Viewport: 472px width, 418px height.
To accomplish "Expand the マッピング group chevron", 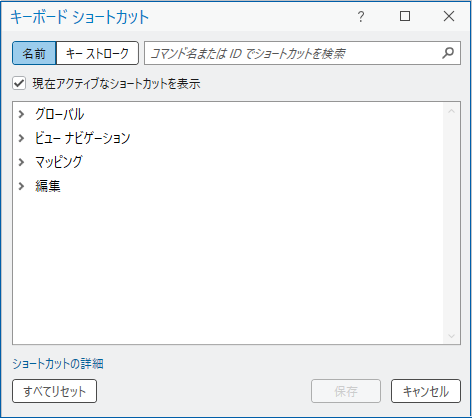I will pos(21,162).
